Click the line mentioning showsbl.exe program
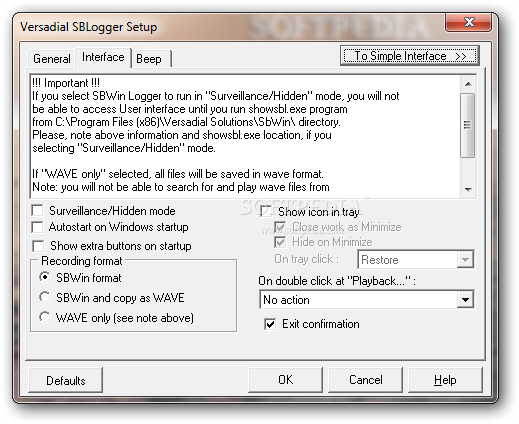The height and width of the screenshot is (424, 519). point(190,109)
